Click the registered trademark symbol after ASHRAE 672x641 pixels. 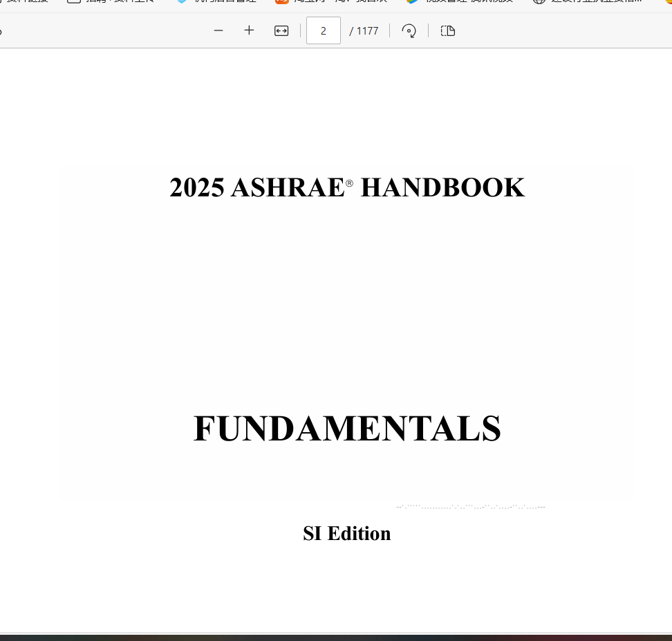pos(349,183)
